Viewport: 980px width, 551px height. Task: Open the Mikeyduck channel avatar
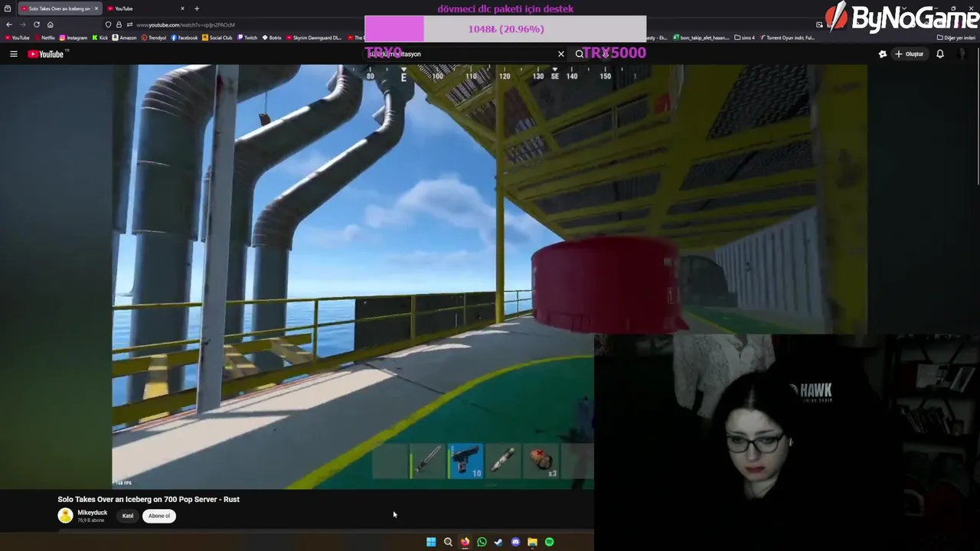click(x=65, y=516)
